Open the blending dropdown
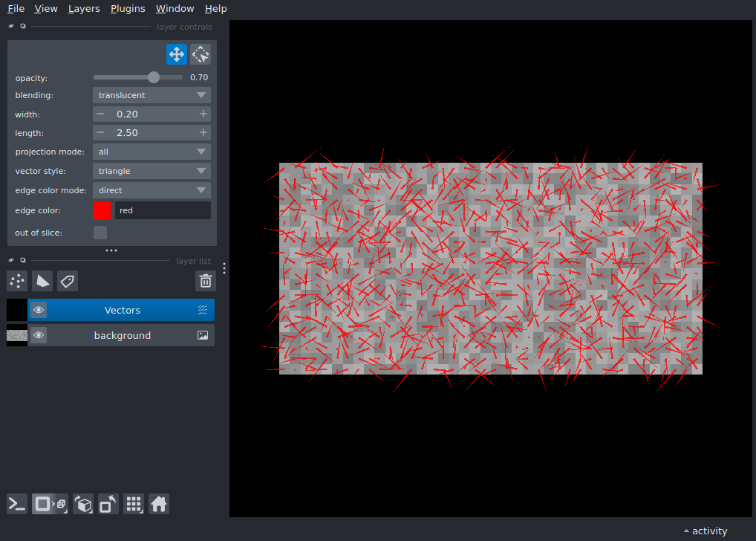The width and height of the screenshot is (756, 541). 151,95
